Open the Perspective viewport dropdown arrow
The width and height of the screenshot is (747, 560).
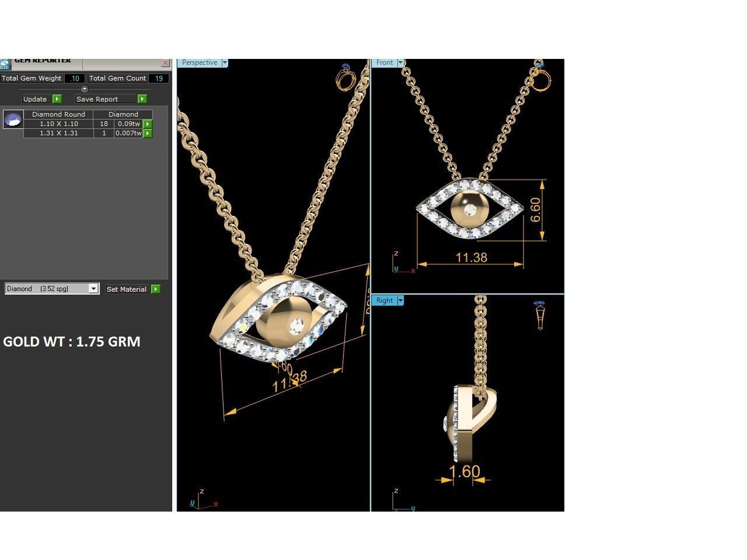coord(225,62)
